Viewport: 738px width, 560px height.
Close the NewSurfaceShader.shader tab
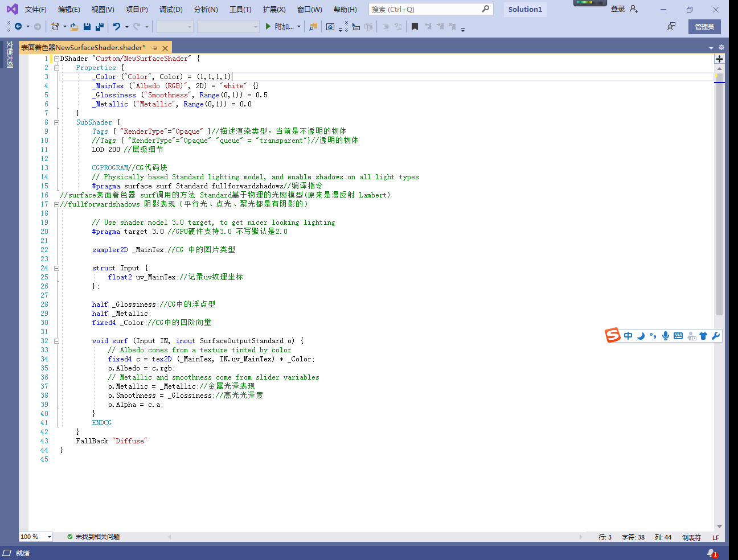point(165,48)
